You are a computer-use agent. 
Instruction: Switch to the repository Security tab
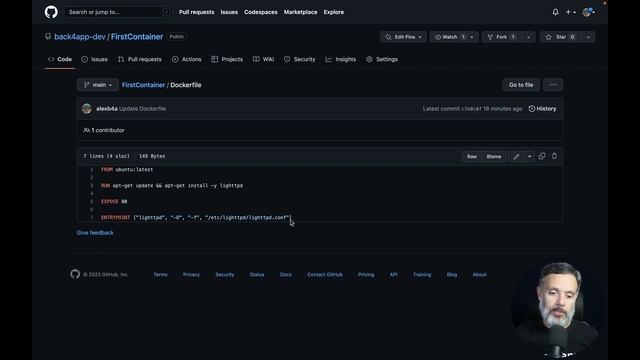[x=300, y=59]
